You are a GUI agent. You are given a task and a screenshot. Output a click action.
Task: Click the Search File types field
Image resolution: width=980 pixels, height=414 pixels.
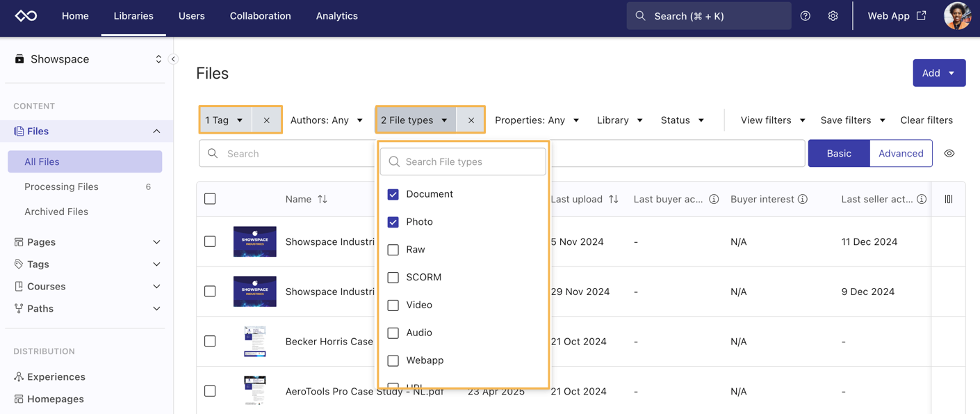point(463,161)
